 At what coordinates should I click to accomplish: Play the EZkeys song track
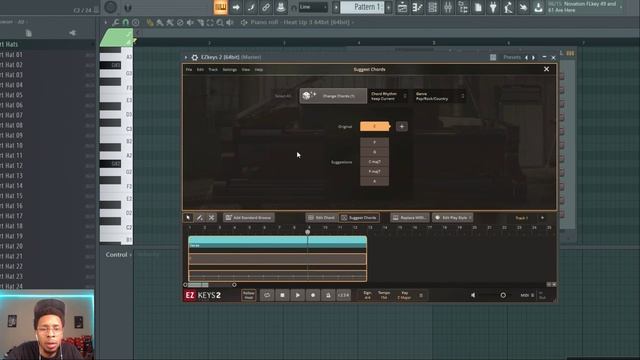298,295
